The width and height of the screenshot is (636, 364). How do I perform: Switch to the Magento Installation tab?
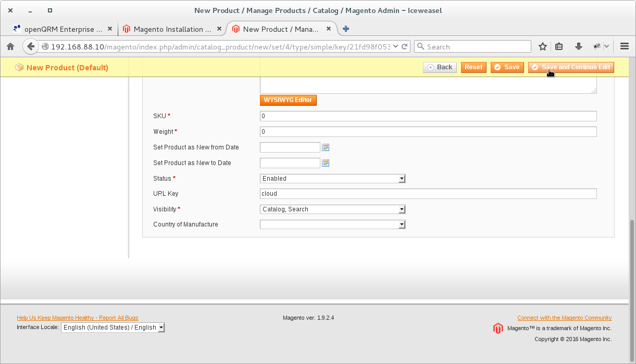(x=172, y=29)
